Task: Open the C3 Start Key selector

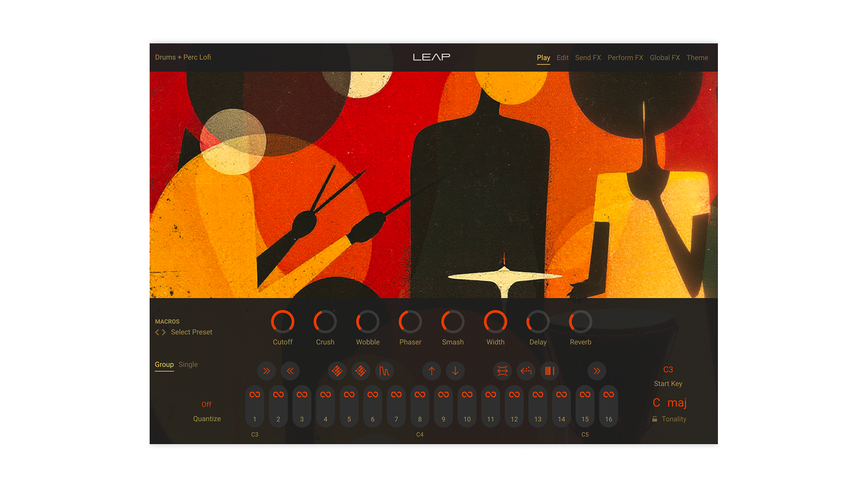Action: pos(667,370)
